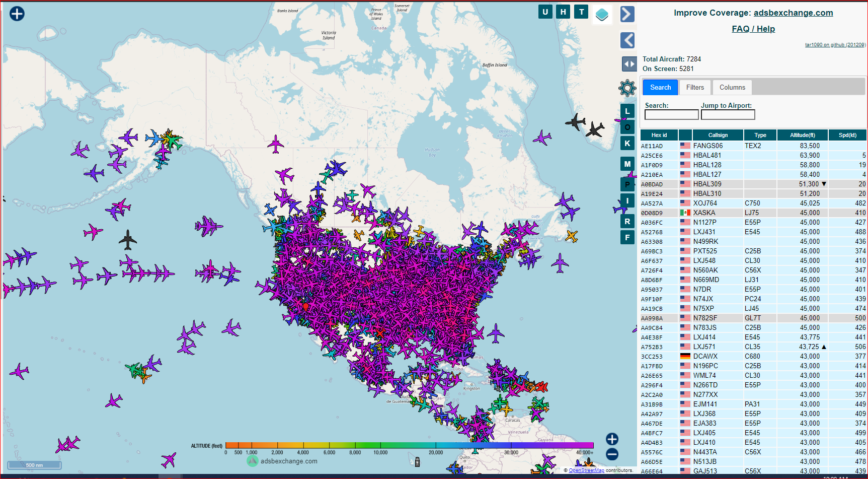Viewport: 868px width, 479px height.
Task: Select XASKA aircraft row
Action: coord(753,213)
